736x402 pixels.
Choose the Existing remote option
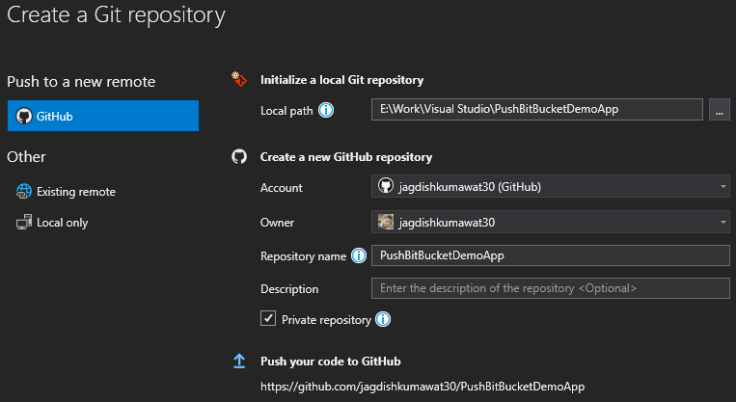pos(75,191)
